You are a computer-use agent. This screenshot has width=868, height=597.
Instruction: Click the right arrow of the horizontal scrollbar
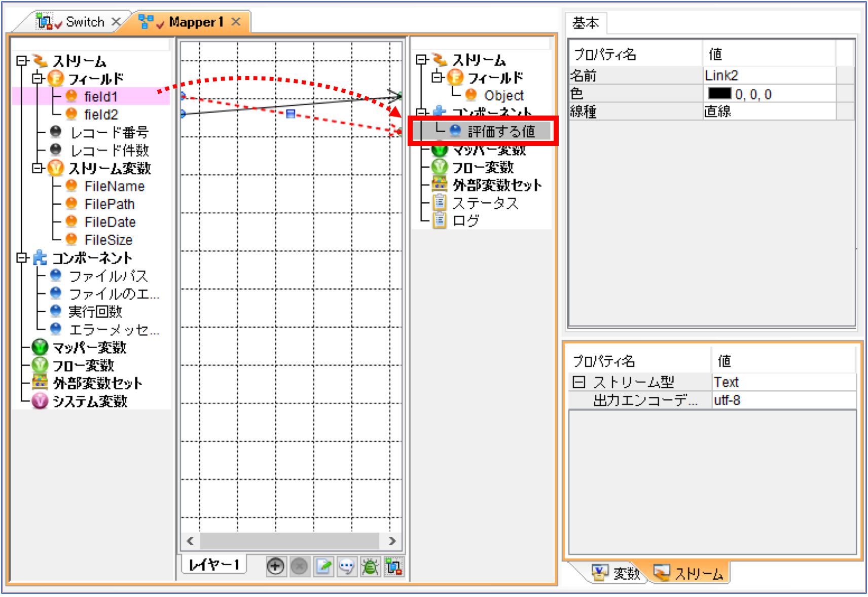tap(392, 541)
